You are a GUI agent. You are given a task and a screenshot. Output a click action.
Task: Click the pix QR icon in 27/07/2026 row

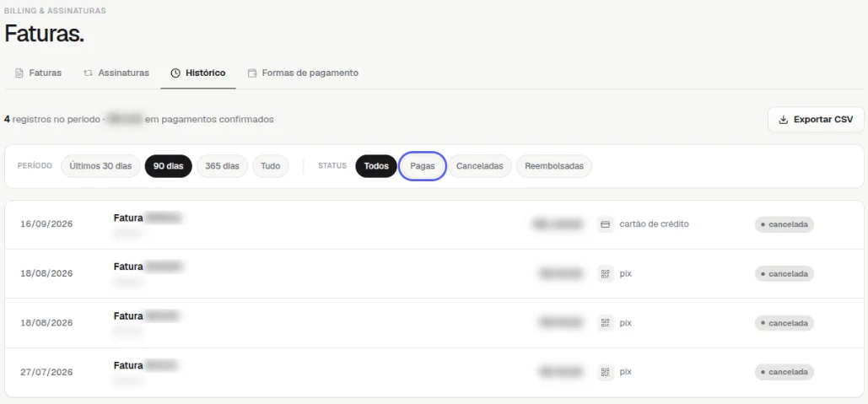pos(606,372)
